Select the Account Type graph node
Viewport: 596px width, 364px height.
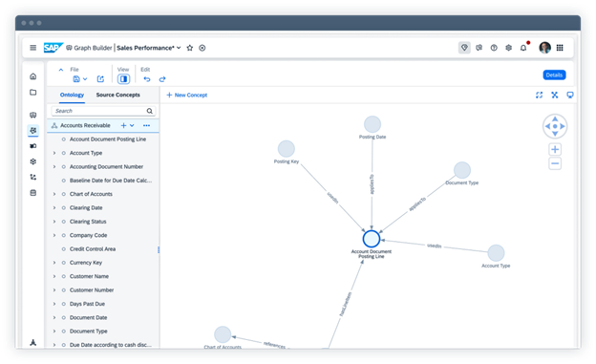[x=496, y=253]
